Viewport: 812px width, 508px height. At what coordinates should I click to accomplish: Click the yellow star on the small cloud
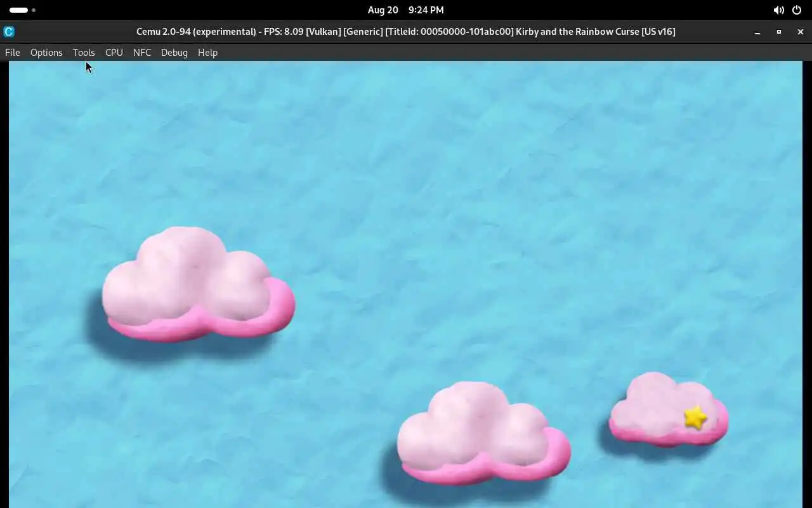(x=695, y=417)
